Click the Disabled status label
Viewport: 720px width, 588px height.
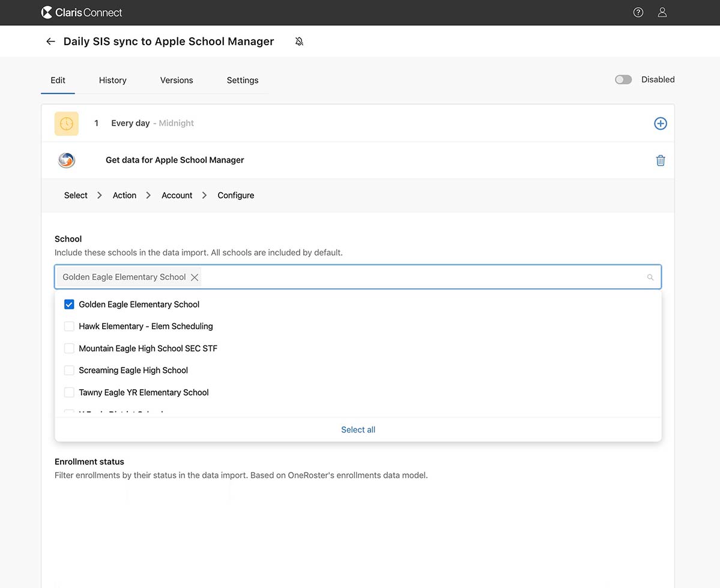[x=658, y=79]
